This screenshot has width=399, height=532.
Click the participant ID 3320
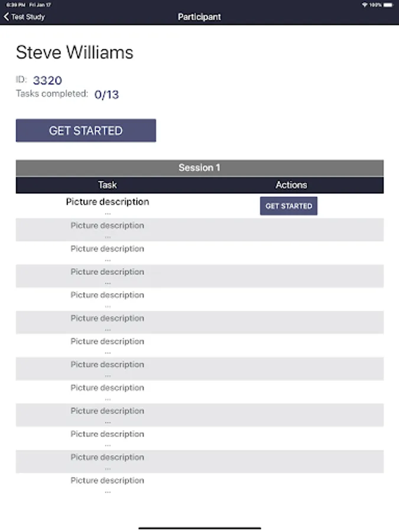pyautogui.click(x=47, y=80)
